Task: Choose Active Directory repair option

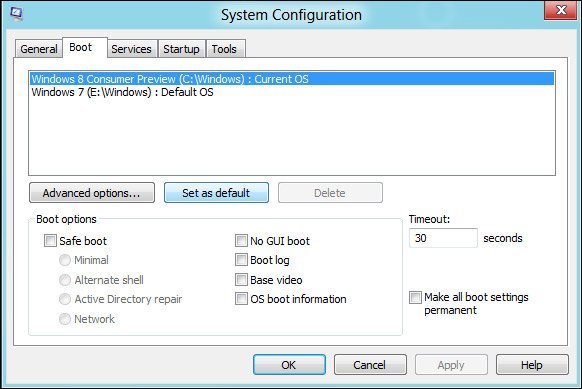Action: point(65,299)
